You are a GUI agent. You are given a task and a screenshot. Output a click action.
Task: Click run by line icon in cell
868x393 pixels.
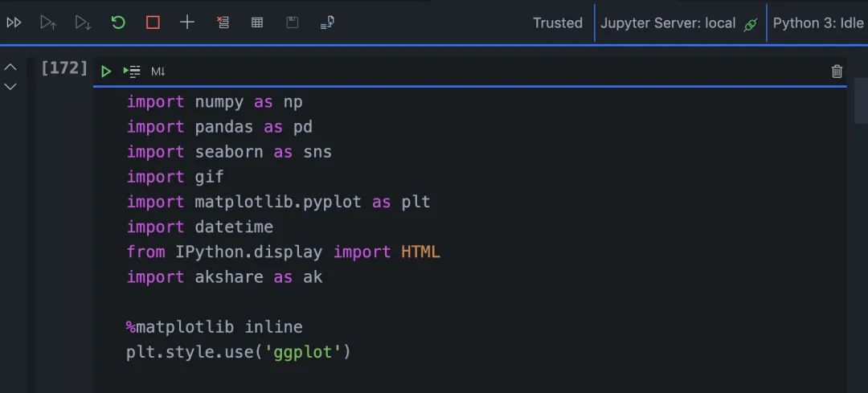click(132, 72)
